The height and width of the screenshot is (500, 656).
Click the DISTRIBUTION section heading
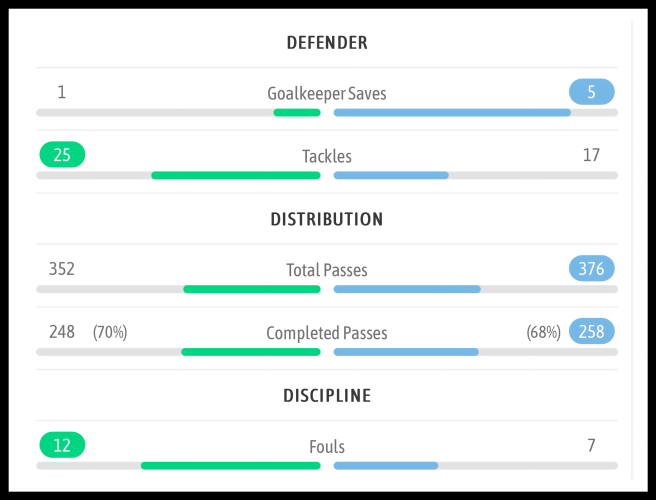pyautogui.click(x=327, y=219)
